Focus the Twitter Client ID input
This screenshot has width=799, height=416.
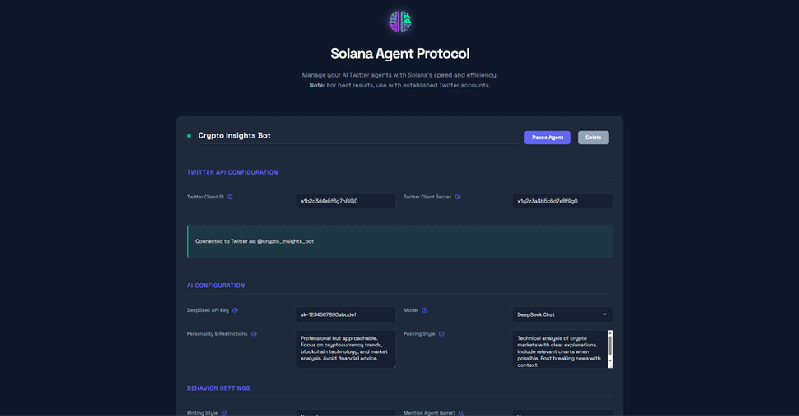(x=345, y=201)
